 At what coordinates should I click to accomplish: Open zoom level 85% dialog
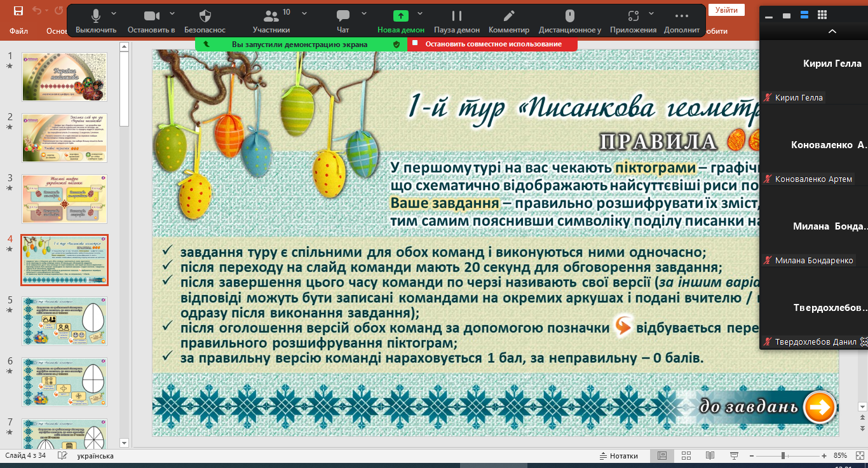[x=840, y=456]
